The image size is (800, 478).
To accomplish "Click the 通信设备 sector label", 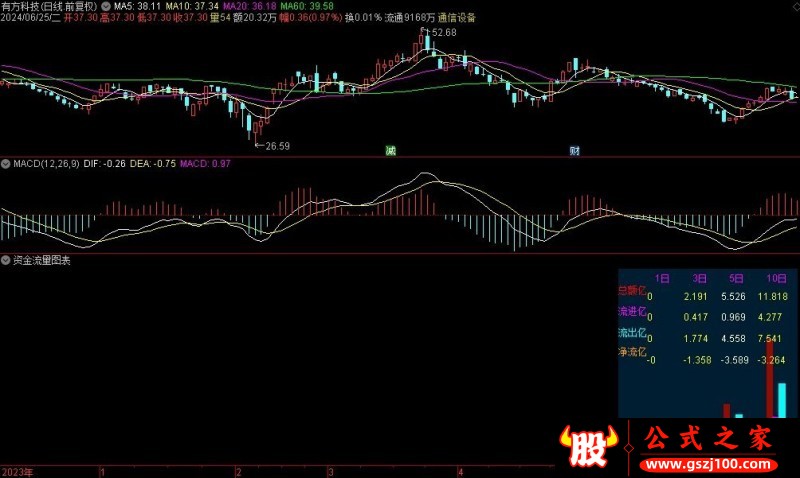I will click(x=458, y=18).
